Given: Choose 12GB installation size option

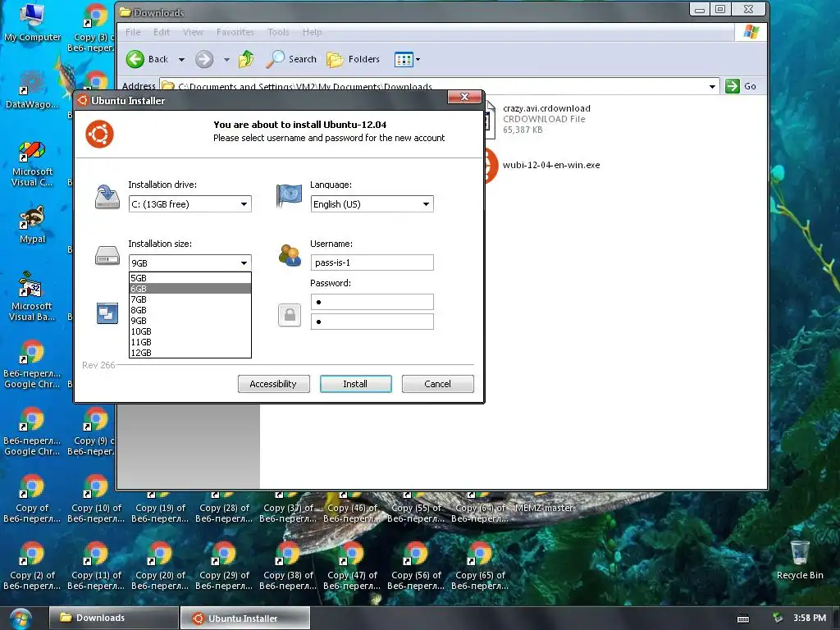Looking at the screenshot, I should point(190,353).
